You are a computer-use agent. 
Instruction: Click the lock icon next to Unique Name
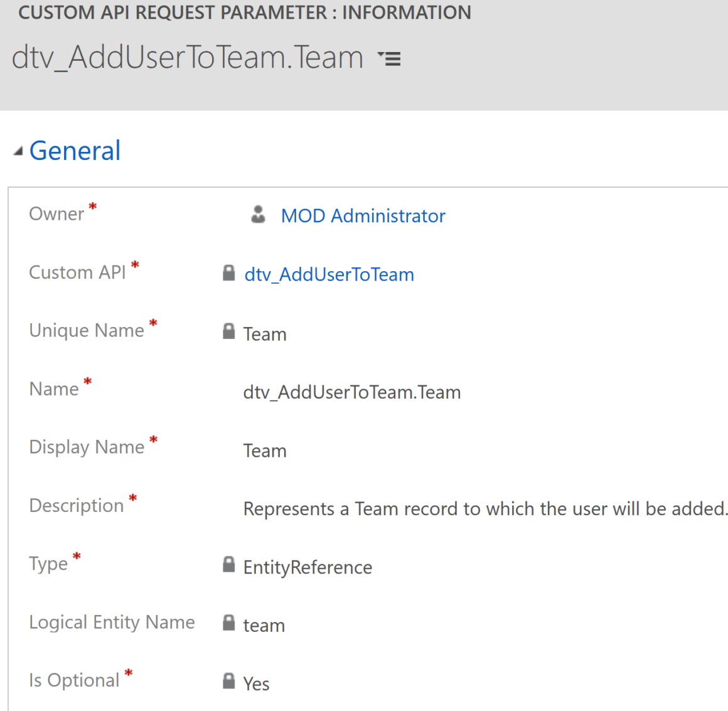point(228,331)
